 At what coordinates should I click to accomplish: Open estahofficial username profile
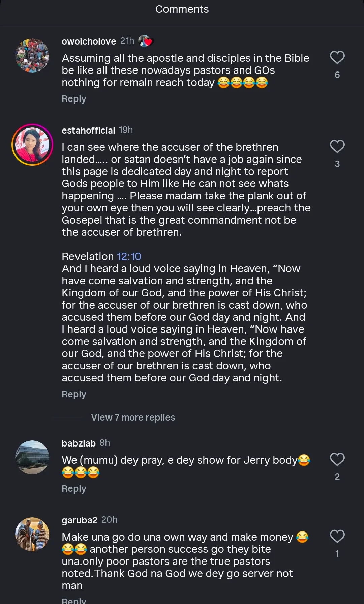[88, 130]
